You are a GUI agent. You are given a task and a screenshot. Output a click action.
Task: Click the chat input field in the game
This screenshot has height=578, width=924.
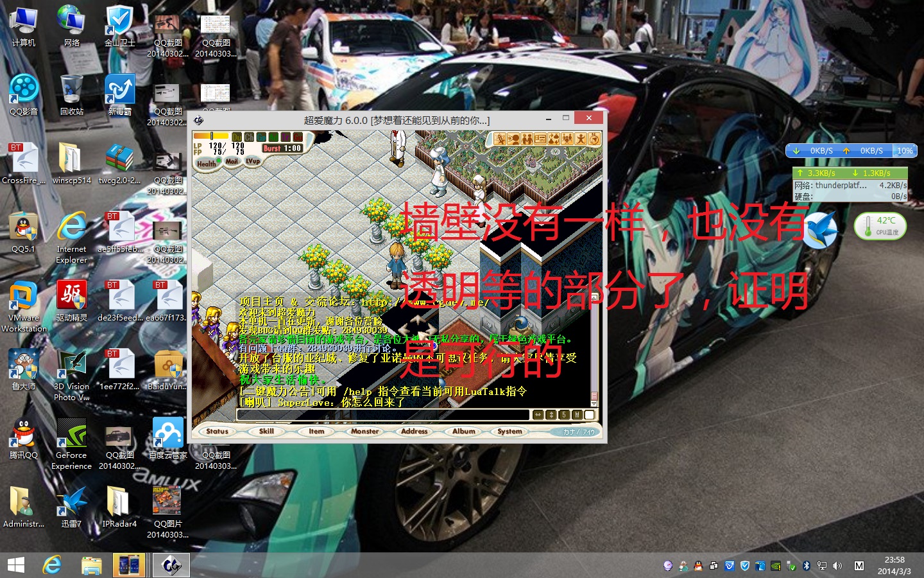pyautogui.click(x=383, y=415)
